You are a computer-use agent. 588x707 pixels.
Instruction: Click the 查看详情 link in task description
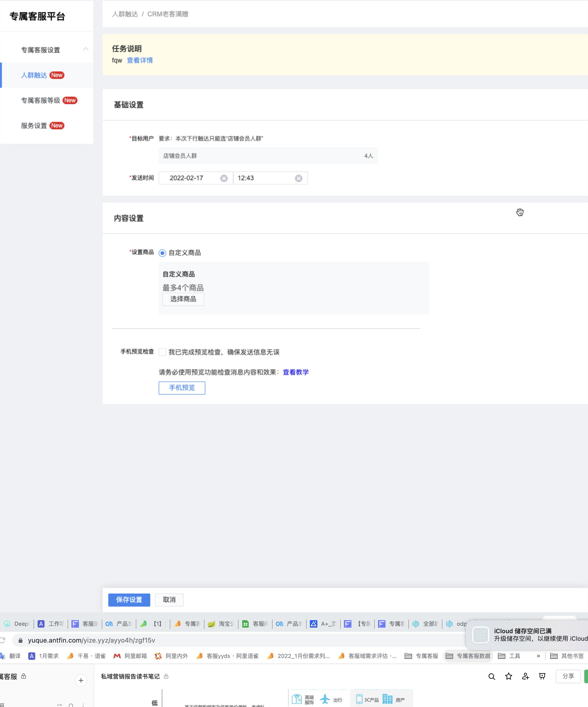click(140, 60)
